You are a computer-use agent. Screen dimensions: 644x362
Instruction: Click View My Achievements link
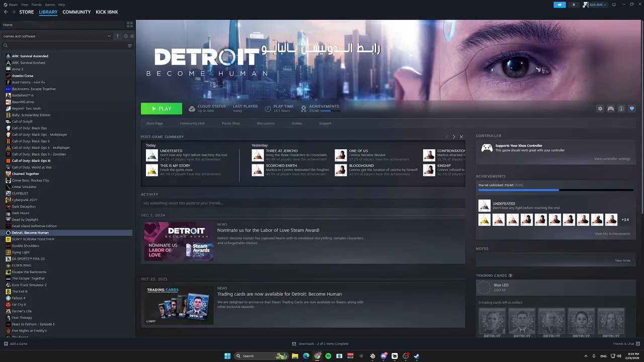[612, 234]
